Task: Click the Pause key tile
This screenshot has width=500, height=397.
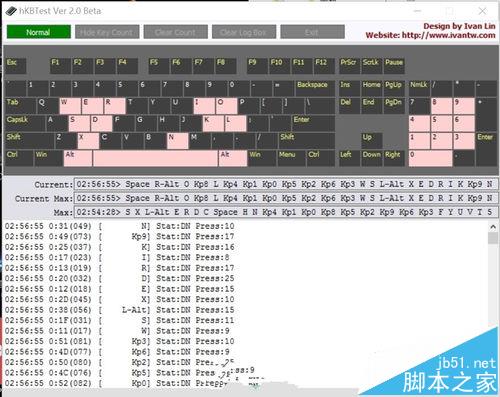Action: coord(394,66)
